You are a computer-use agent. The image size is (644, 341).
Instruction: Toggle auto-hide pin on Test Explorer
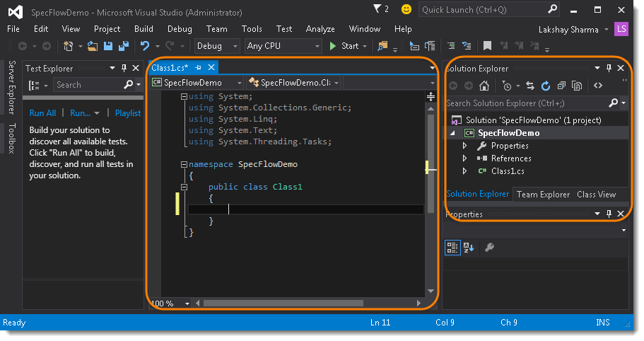(x=124, y=68)
